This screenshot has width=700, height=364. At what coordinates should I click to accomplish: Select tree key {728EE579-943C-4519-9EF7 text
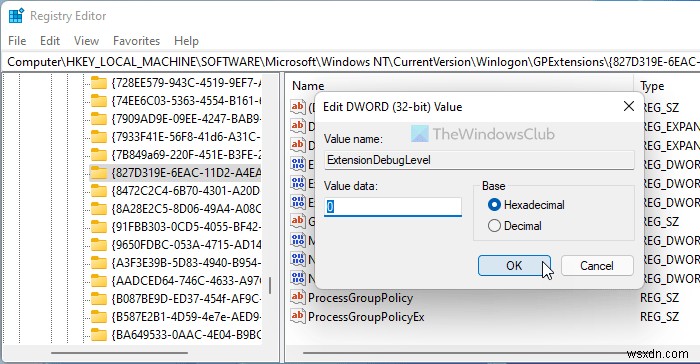click(x=186, y=83)
